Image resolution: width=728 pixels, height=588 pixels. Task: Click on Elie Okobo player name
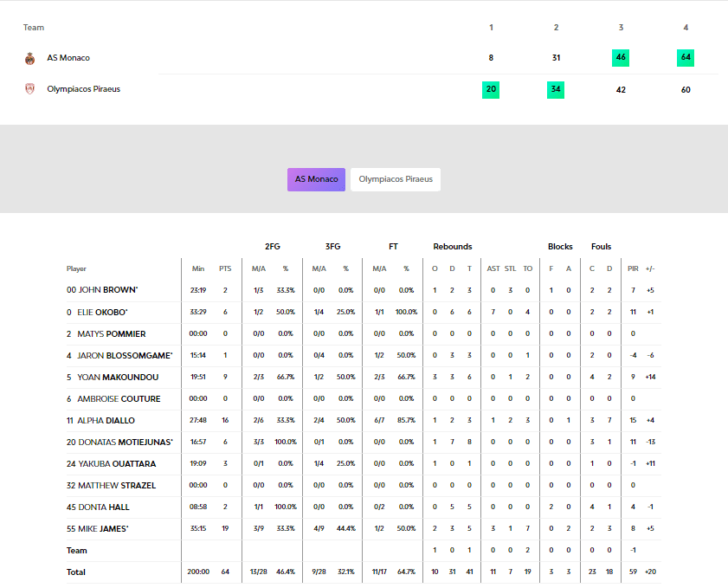pos(97,312)
